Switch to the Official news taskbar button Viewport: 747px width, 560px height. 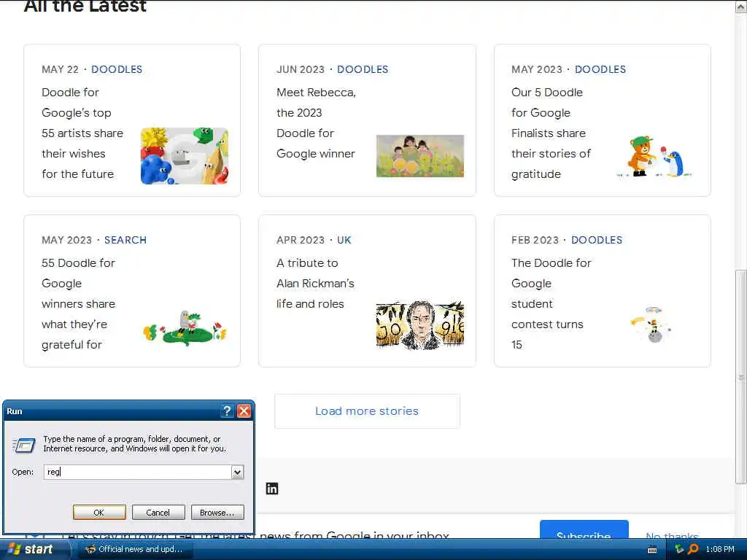coord(134,549)
